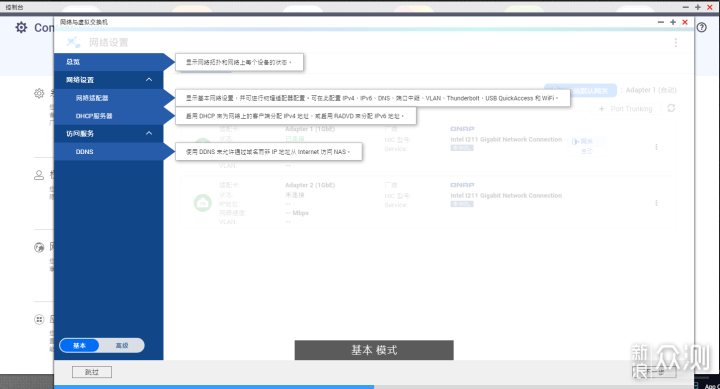
Task: Select 基本 basic mode toggle
Action: tap(79, 345)
